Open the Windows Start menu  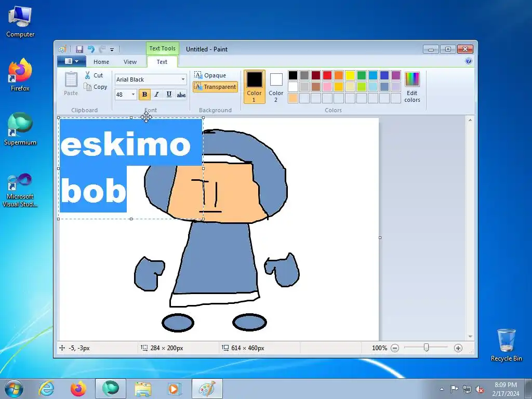coord(14,389)
